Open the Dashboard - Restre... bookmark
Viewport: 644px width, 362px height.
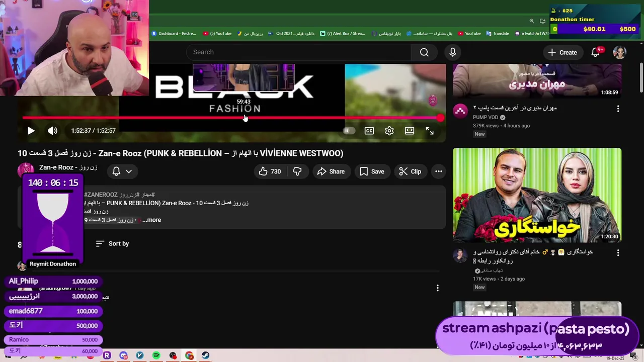point(174,34)
